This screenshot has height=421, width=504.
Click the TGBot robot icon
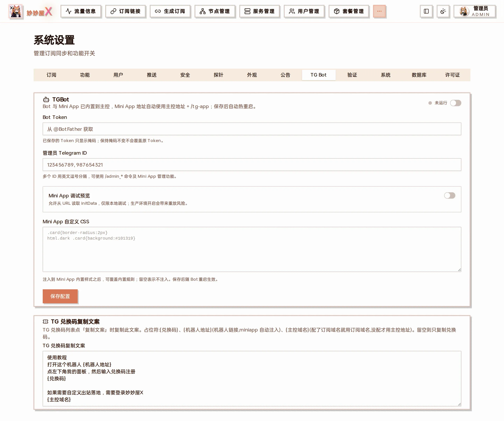click(46, 99)
